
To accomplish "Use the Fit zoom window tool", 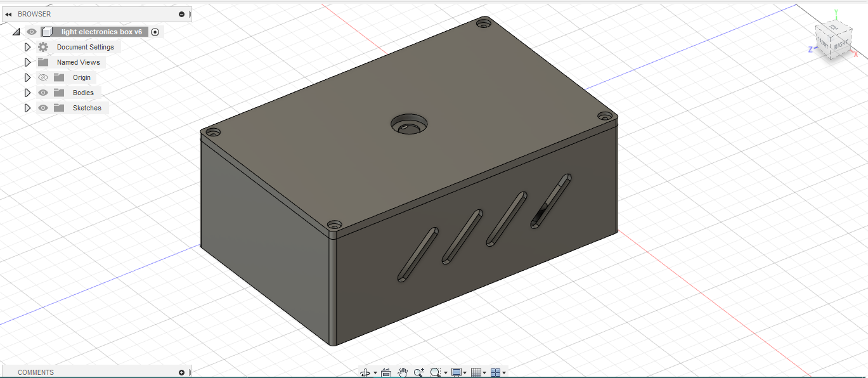I will click(435, 372).
